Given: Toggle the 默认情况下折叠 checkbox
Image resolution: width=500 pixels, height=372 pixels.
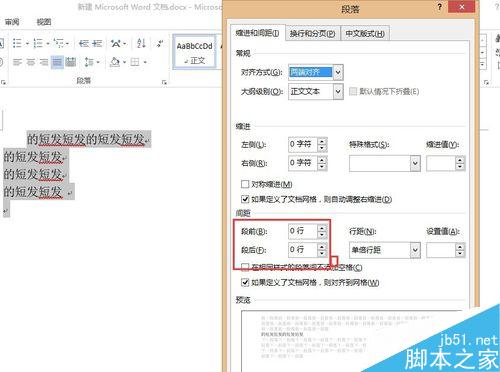Looking at the screenshot, I should click(353, 91).
